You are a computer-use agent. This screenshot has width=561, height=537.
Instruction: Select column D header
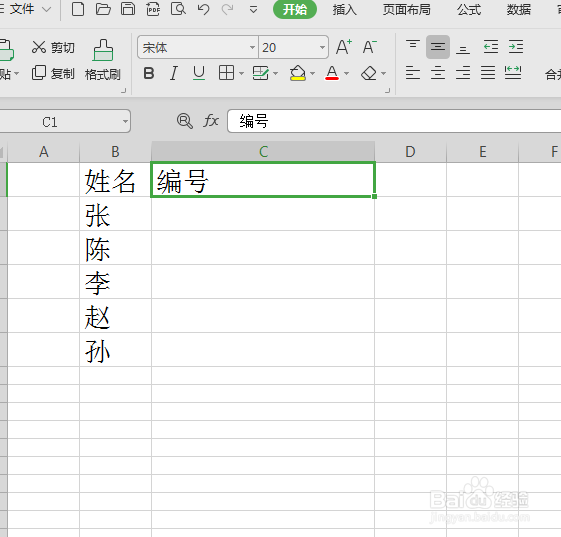pos(410,152)
